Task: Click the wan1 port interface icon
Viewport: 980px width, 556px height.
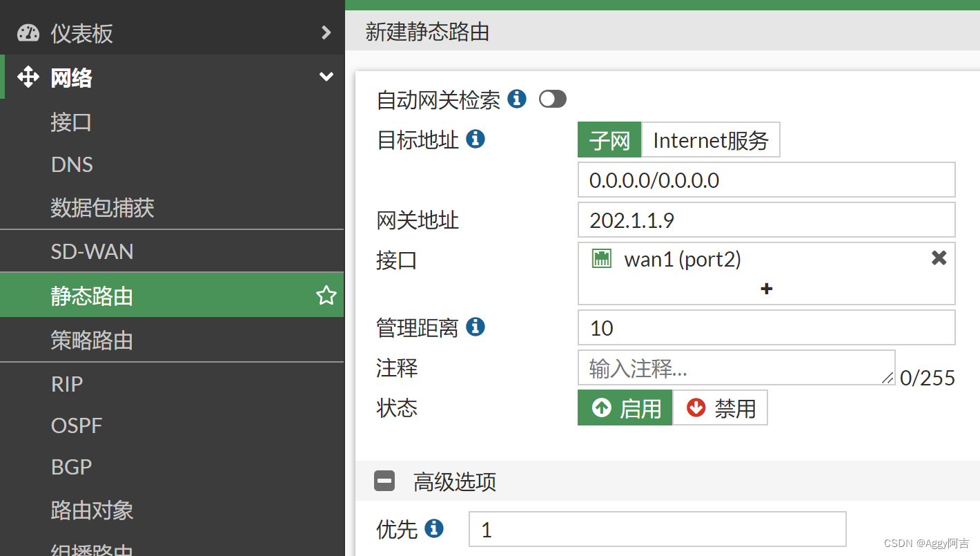Action: [602, 259]
